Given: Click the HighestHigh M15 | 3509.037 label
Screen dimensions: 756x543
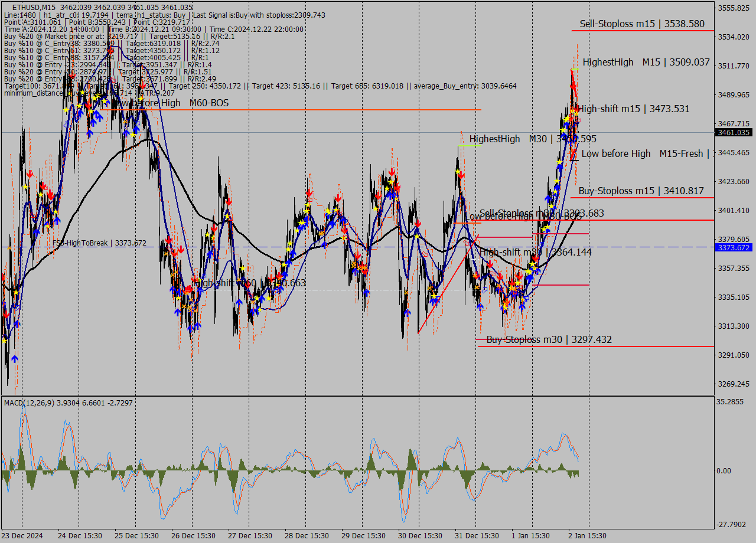Looking at the screenshot, I should [x=646, y=62].
